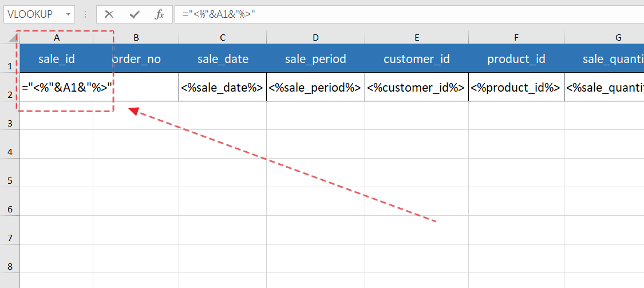Select the <%product_id%> cell
The width and height of the screenshot is (644, 288).
[x=516, y=87]
